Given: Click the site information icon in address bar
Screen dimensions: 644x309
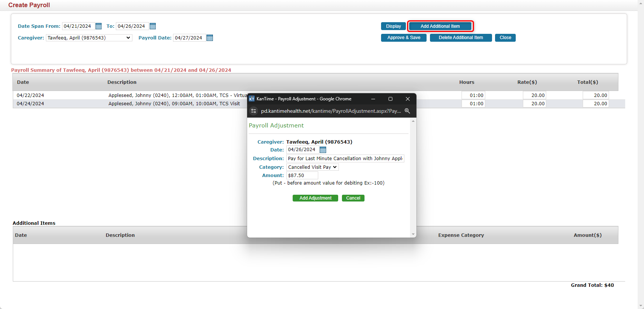Looking at the screenshot, I should pos(254,111).
